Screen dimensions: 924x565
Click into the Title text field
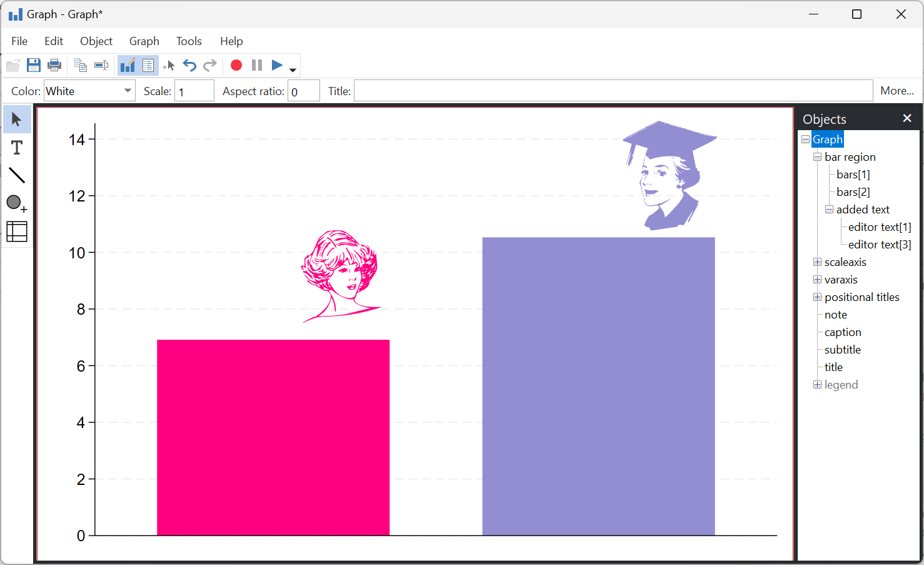coord(613,91)
